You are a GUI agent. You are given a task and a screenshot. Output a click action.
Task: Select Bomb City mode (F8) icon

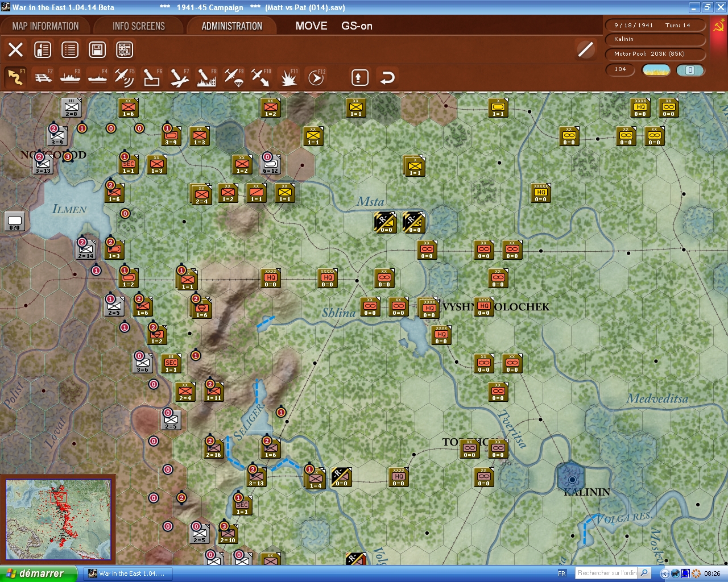pos(206,77)
